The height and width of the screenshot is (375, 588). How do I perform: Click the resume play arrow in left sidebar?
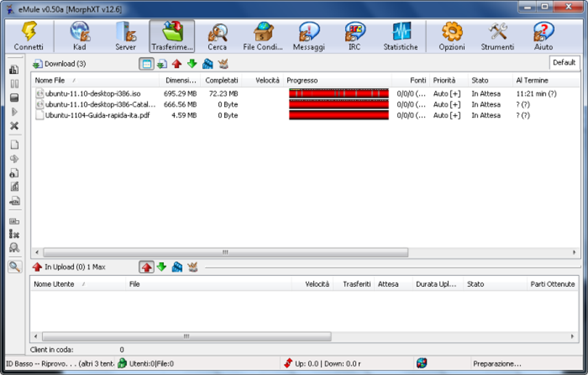14,112
